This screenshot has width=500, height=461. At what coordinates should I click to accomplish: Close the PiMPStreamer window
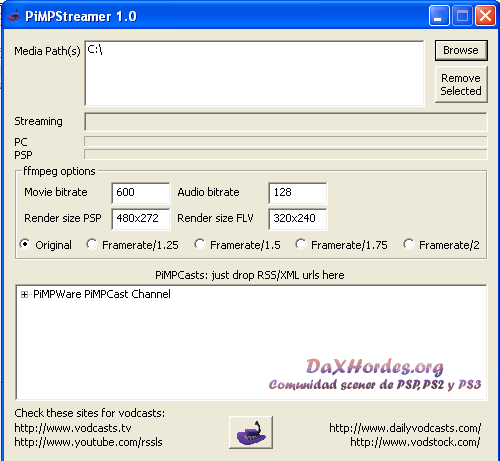485,16
